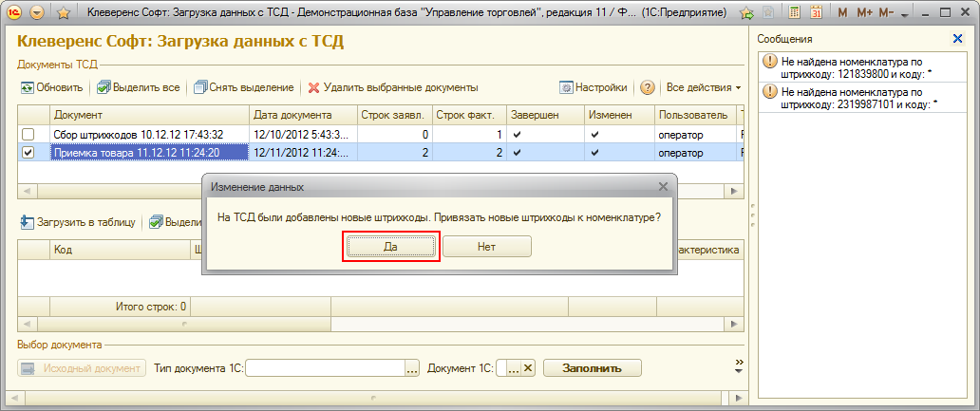Screen dimensions: 980x411
Task: Click the first cell under Пользователь reading оператор
Action: click(x=696, y=134)
